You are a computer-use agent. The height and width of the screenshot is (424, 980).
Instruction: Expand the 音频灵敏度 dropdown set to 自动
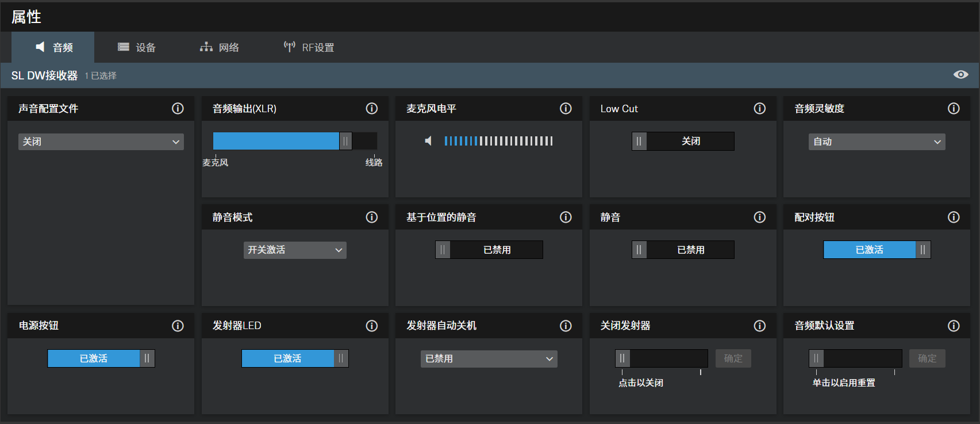[x=877, y=142]
